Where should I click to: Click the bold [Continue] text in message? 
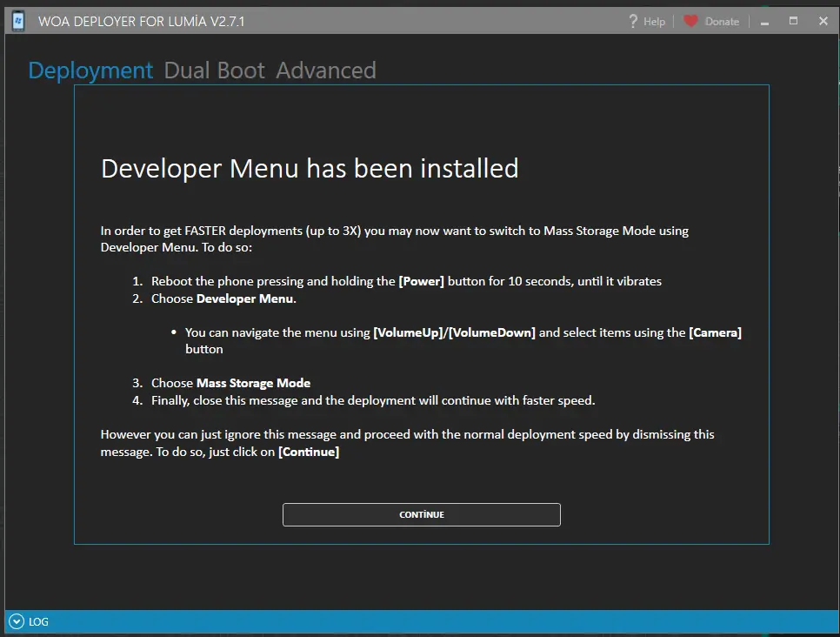point(309,452)
